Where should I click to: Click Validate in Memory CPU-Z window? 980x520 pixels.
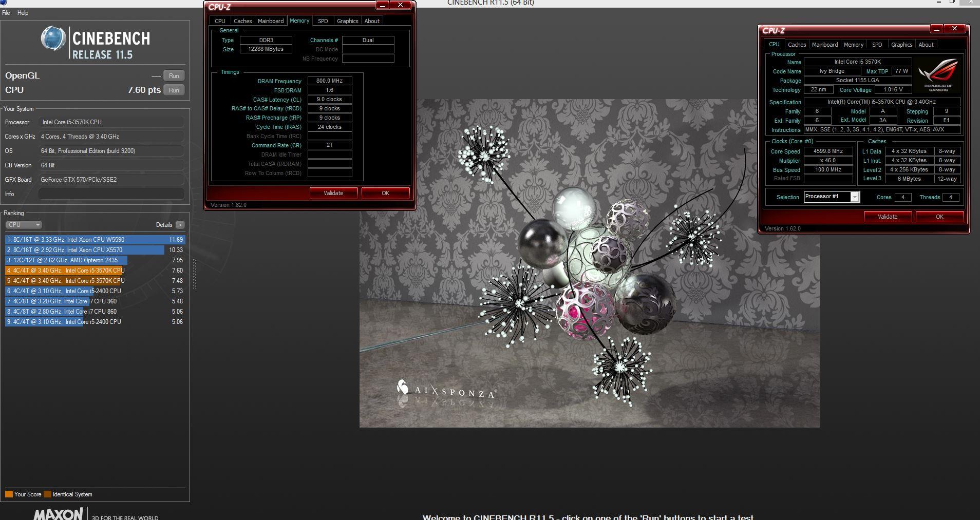pyautogui.click(x=333, y=193)
